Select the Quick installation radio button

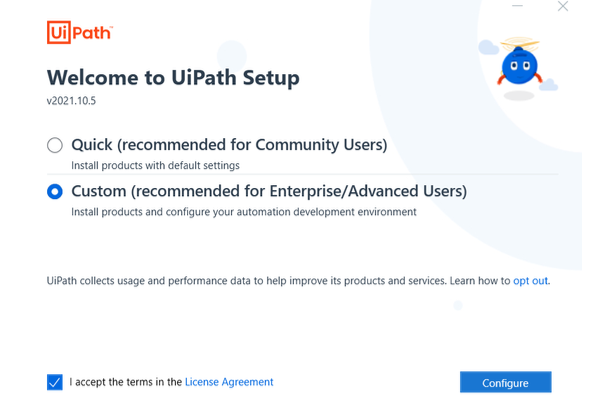[x=55, y=145]
